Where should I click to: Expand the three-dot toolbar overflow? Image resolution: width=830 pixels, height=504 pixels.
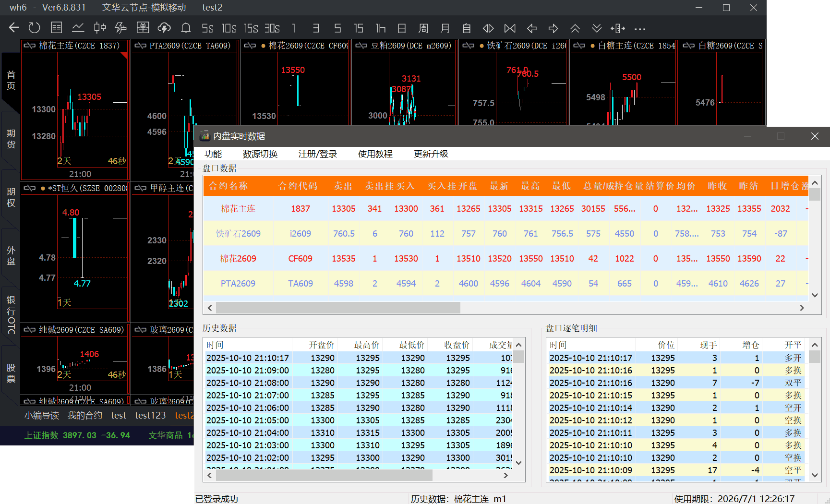(640, 29)
